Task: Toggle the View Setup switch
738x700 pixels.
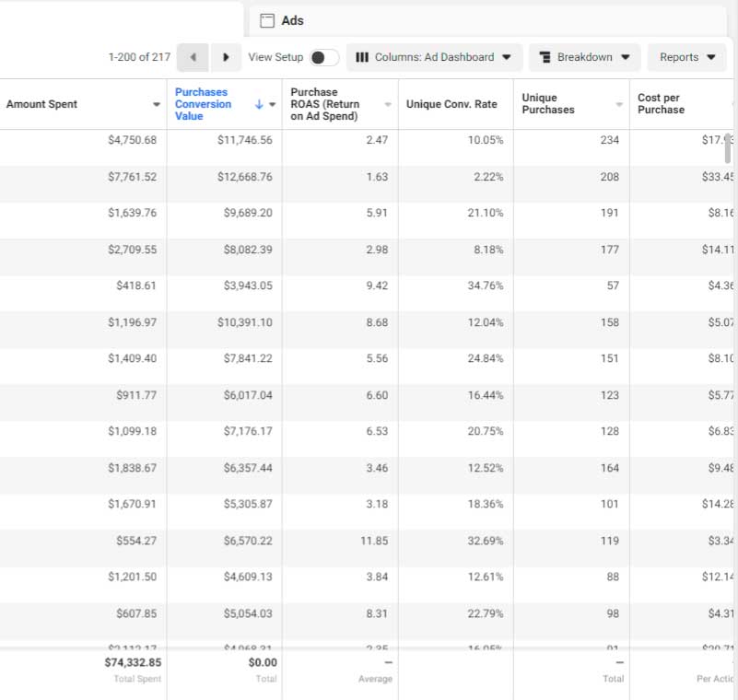Action: click(x=324, y=57)
